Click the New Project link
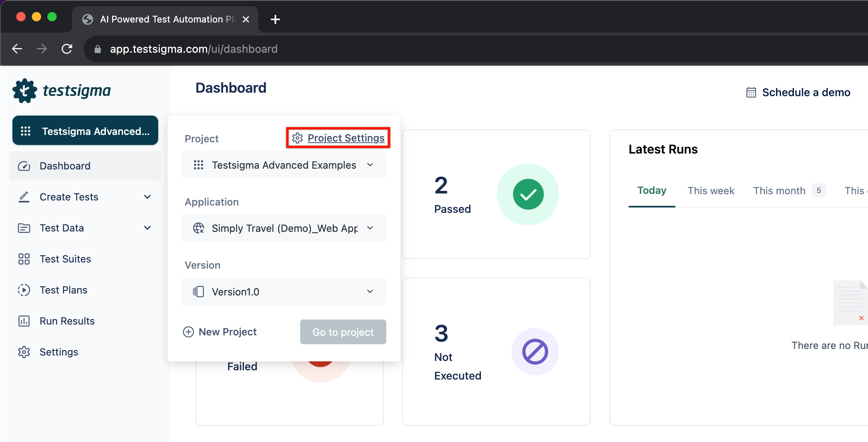 [x=220, y=332]
